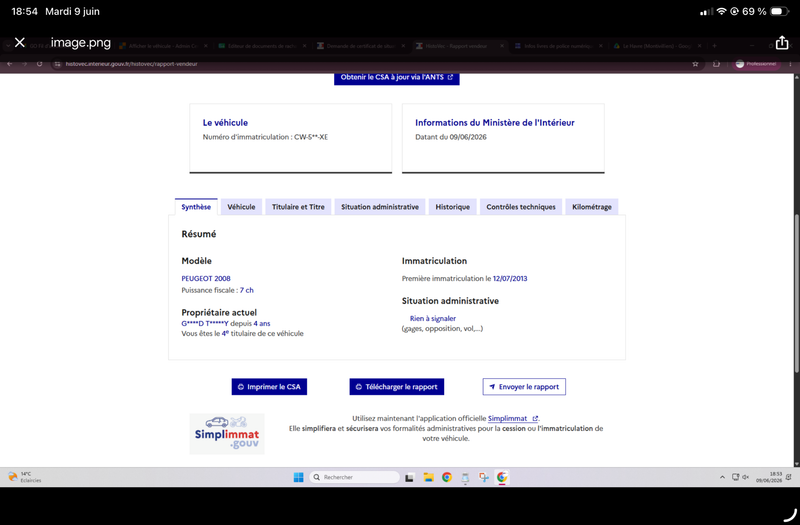The width and height of the screenshot is (800, 525).
Task: Switch to 'Editeur de documents' browser tab
Action: click(x=262, y=46)
